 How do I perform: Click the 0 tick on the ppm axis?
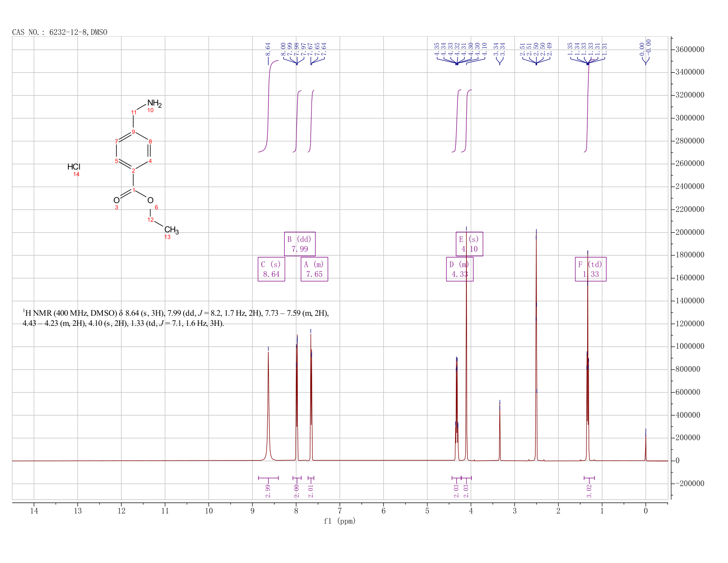click(x=645, y=511)
